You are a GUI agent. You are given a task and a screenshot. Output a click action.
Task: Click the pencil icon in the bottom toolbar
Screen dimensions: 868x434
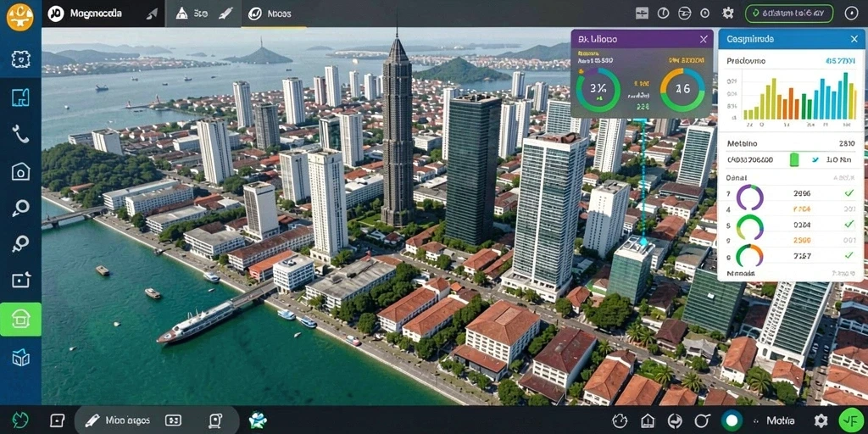pos(92,420)
